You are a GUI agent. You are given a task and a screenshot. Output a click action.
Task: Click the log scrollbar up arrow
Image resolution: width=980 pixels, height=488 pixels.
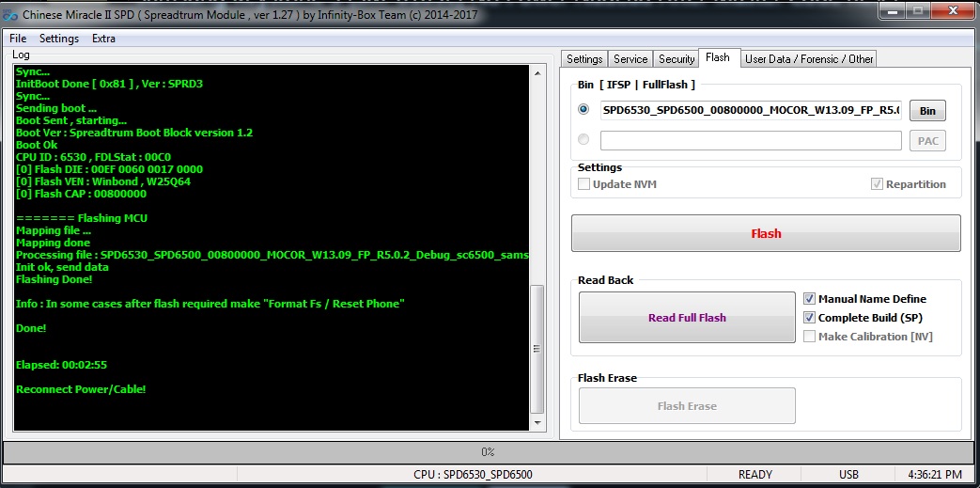click(537, 72)
